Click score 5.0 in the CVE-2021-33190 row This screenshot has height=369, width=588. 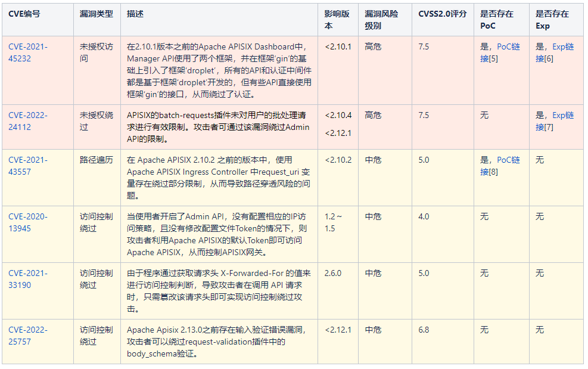coord(424,274)
